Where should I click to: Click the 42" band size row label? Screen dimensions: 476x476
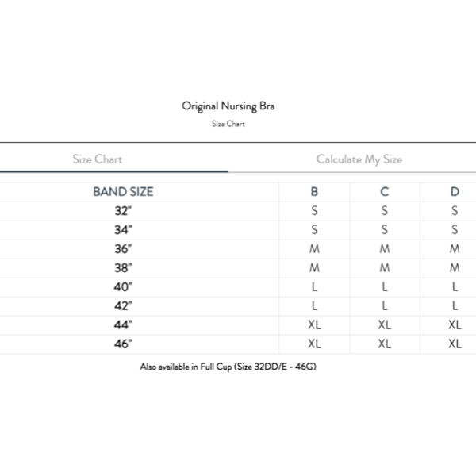[x=123, y=305]
